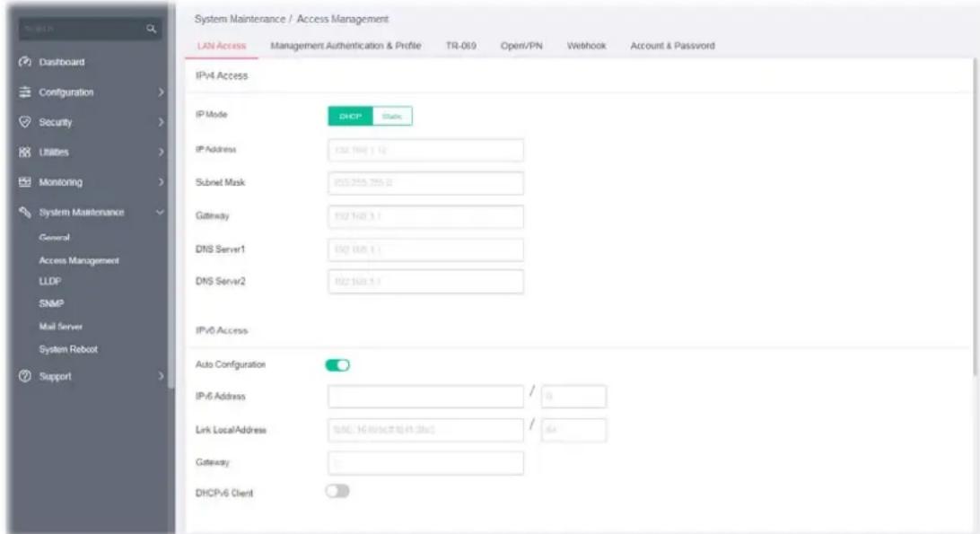Expand the Support menu chevron
The image size is (980, 534).
[161, 376]
